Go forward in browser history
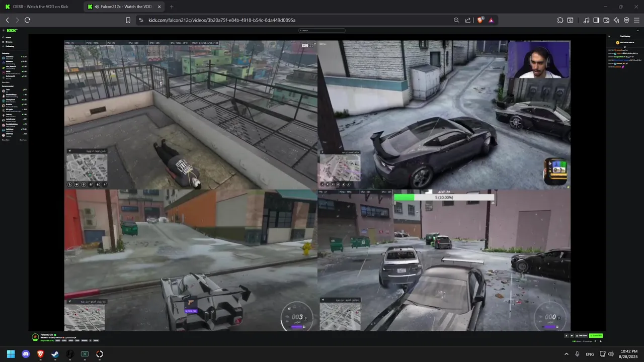The width and height of the screenshot is (644, 362). tap(17, 20)
